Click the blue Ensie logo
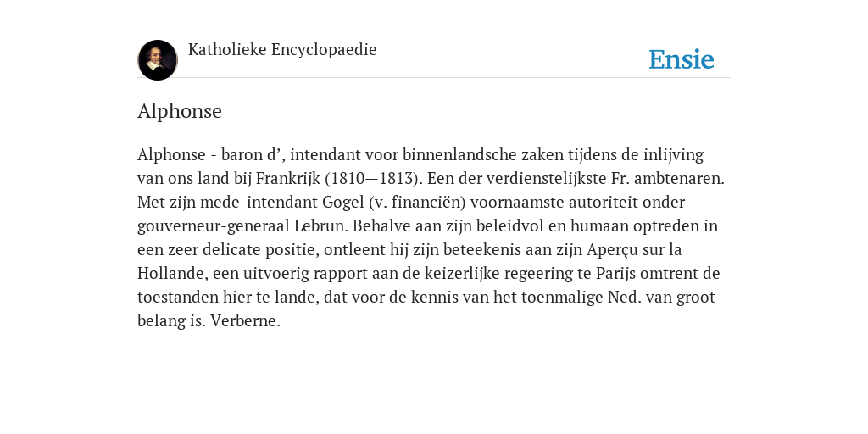Screen dimensions: 868x434 tap(682, 59)
